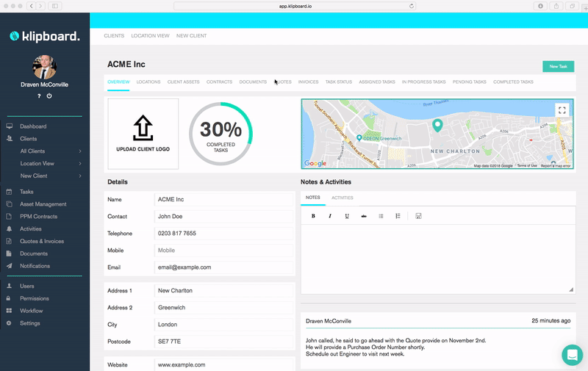This screenshot has height=371, width=588.
Task: Open the chat support bubble
Action: coord(573,355)
